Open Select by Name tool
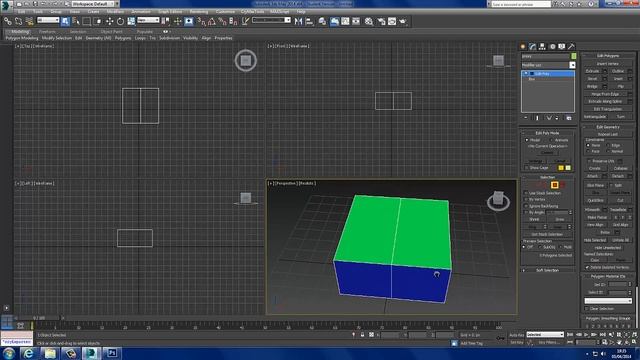 click(x=76, y=21)
